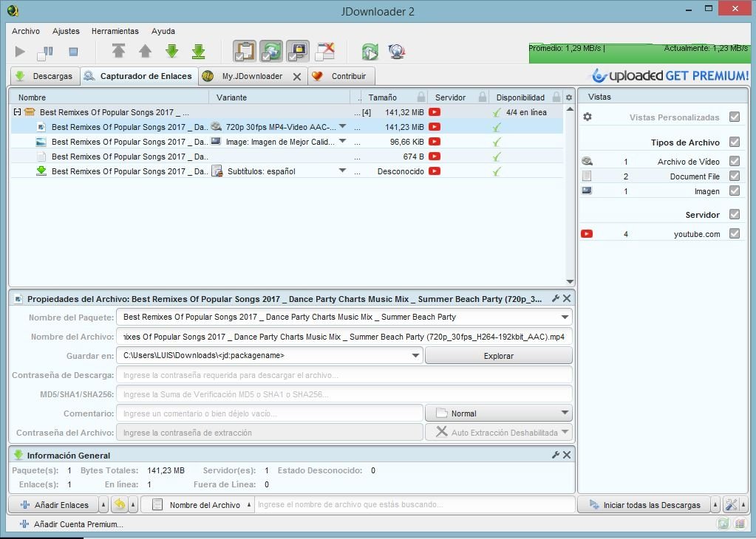Screen dimensions: 756x539
Task: Uncheck youtube.com server filter
Action: pos(735,233)
